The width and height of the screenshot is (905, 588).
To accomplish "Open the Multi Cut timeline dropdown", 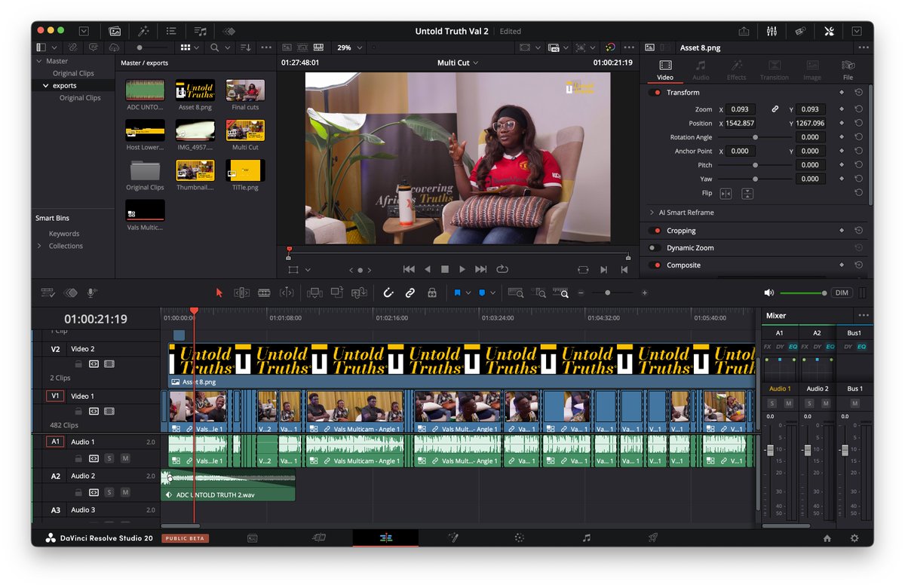I will pyautogui.click(x=457, y=63).
